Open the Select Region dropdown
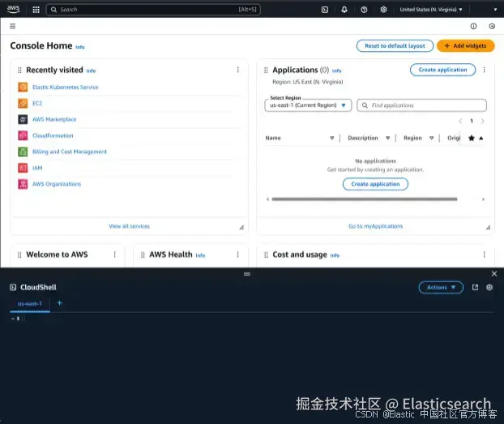This screenshot has width=504, height=424. pos(308,105)
